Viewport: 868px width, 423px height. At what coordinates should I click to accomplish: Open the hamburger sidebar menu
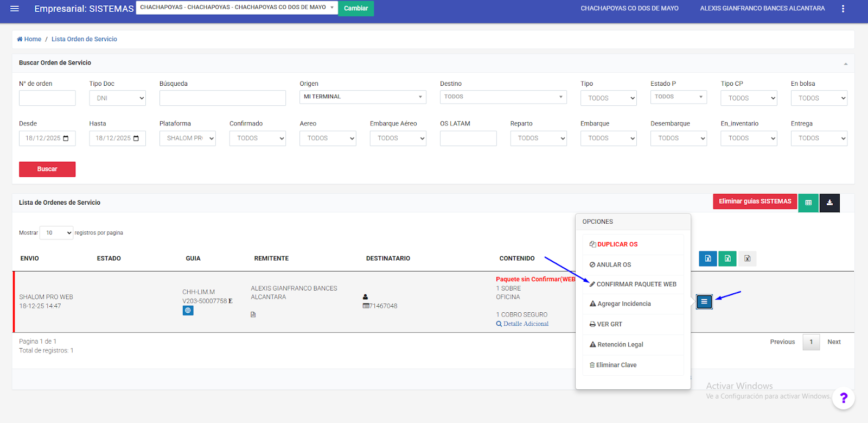point(15,9)
